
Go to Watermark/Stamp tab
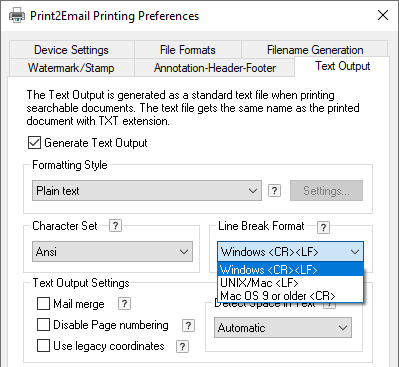tap(71, 68)
